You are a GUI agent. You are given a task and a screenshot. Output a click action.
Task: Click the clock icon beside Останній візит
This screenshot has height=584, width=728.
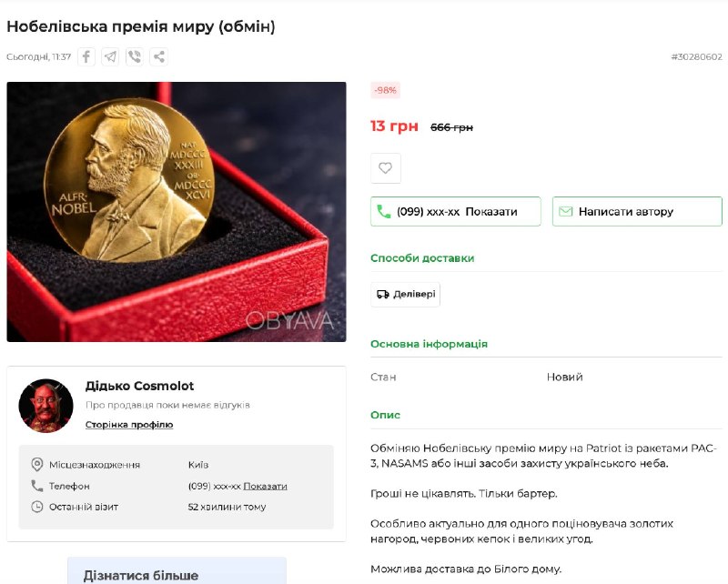pyautogui.click(x=36, y=507)
